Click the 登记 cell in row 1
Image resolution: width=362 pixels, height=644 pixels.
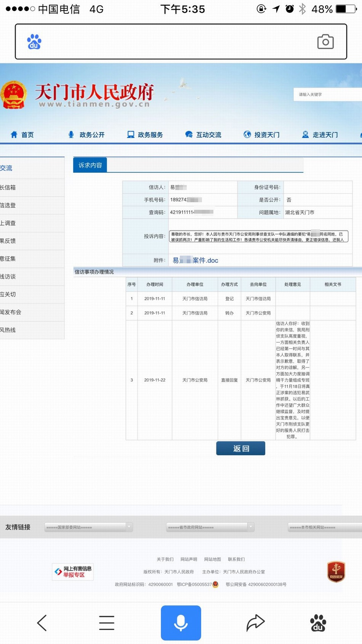point(229,299)
